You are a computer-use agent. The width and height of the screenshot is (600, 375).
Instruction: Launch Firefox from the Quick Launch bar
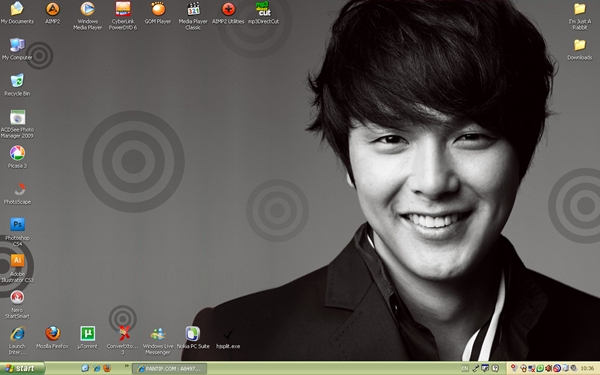(x=107, y=368)
